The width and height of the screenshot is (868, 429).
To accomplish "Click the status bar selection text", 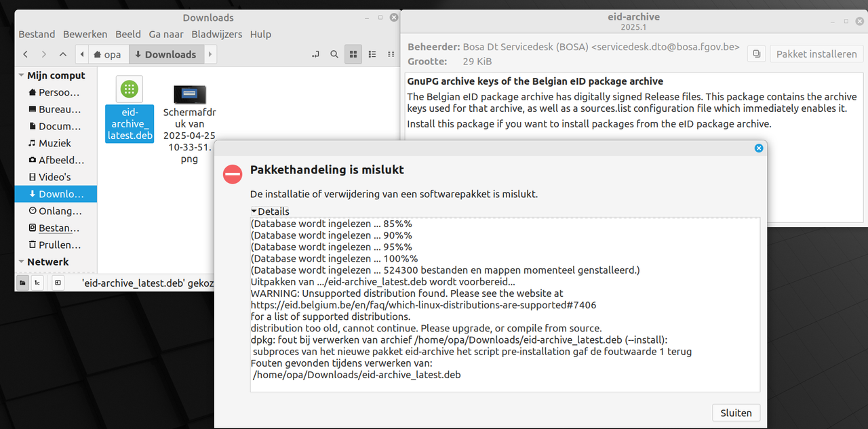I will 148,283.
